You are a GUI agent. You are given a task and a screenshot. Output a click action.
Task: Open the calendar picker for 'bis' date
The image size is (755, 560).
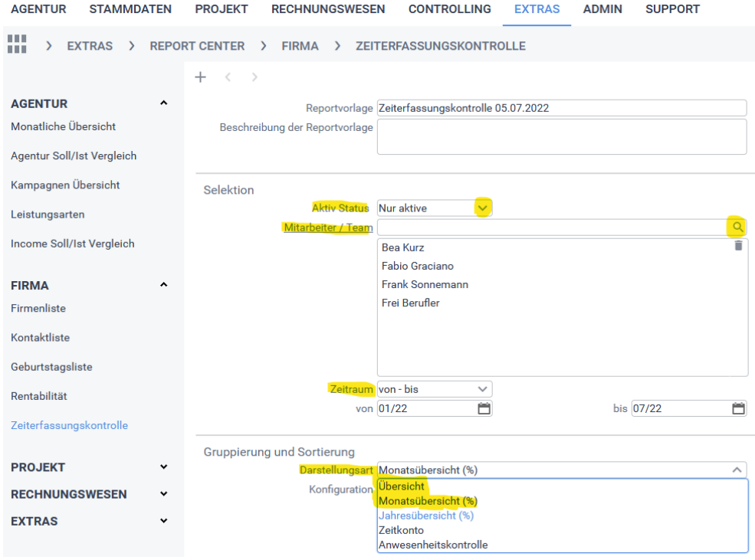point(738,408)
